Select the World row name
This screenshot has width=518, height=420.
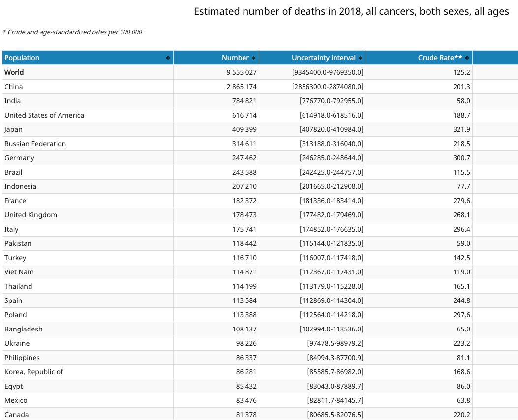click(x=14, y=72)
